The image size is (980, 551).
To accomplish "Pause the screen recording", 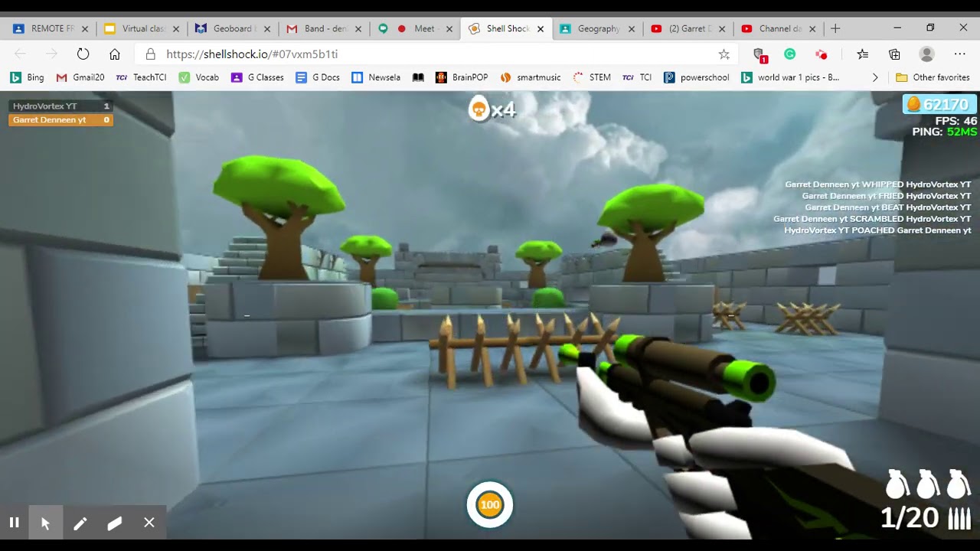I will click(14, 523).
